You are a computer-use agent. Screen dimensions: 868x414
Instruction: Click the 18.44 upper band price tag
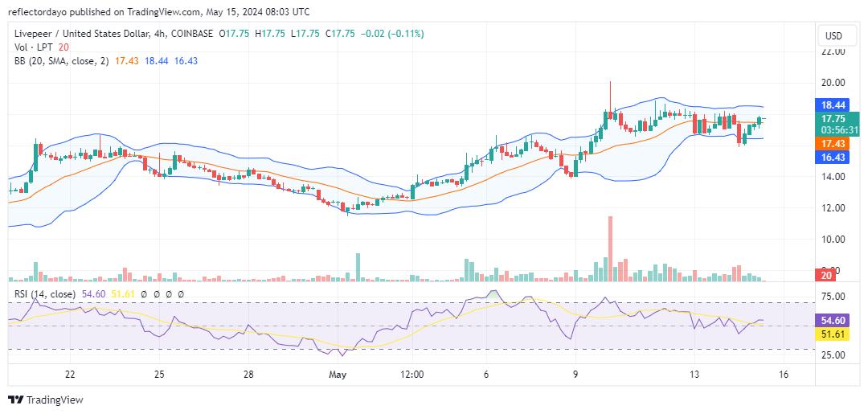coord(833,104)
